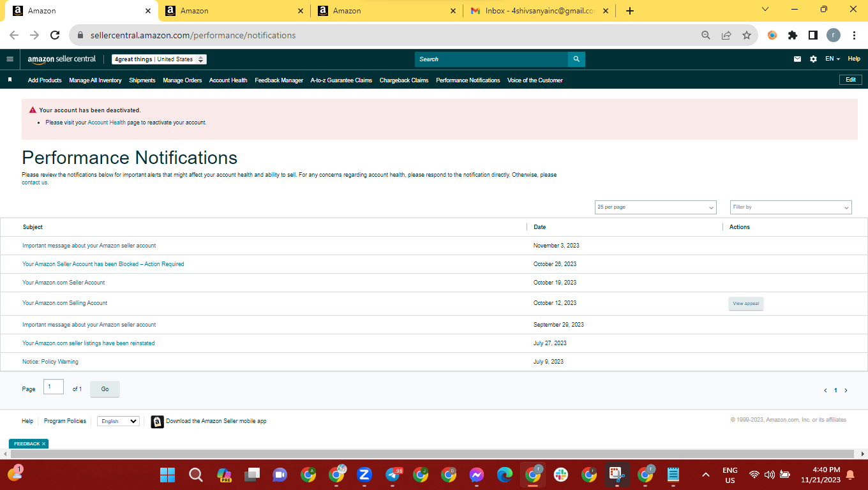Switch to the Gmail Inbox tab
The width and height of the screenshot is (868, 490).
point(539,11)
